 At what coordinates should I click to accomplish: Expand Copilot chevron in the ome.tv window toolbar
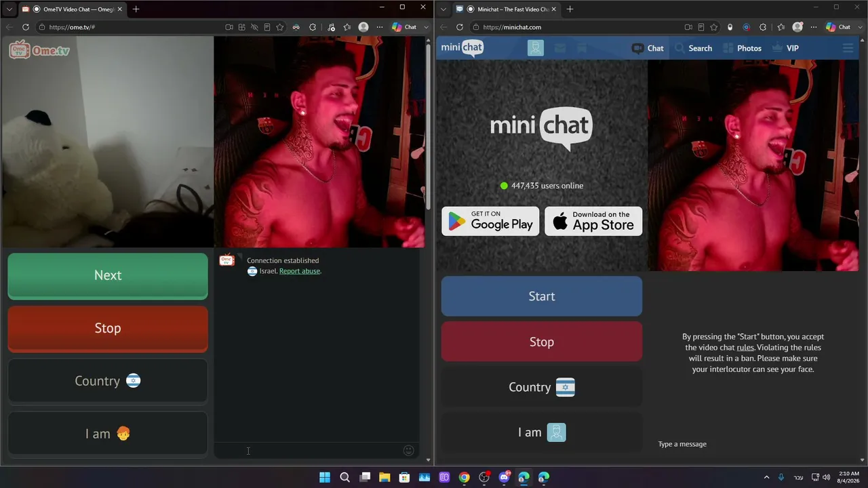427,27
